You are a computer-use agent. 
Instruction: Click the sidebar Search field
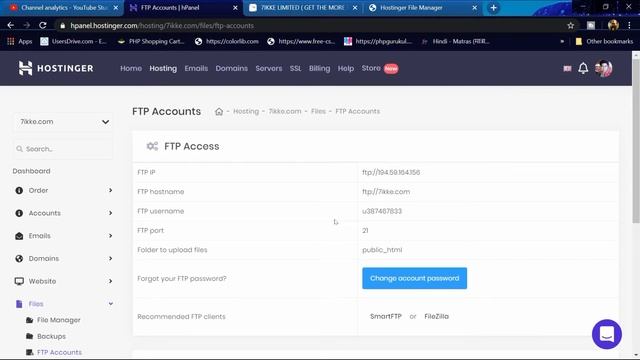point(64,149)
